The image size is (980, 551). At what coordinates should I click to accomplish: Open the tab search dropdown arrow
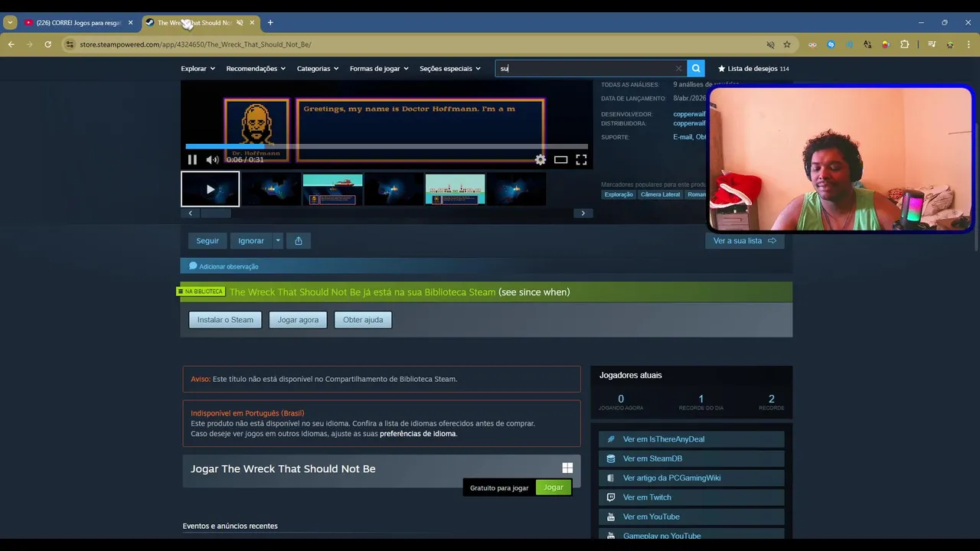[x=10, y=23]
